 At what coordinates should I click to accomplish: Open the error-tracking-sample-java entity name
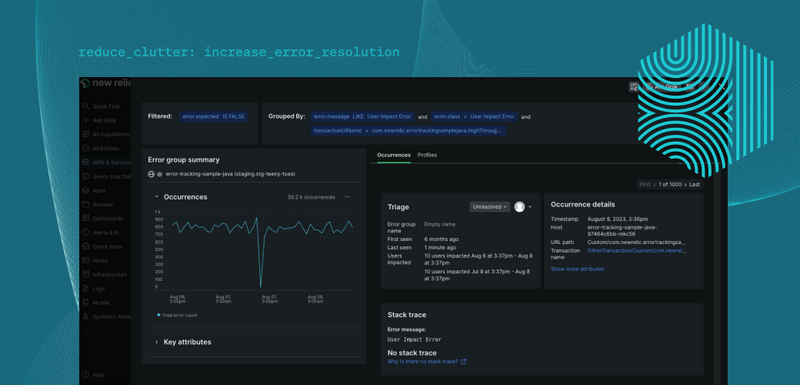click(x=231, y=174)
